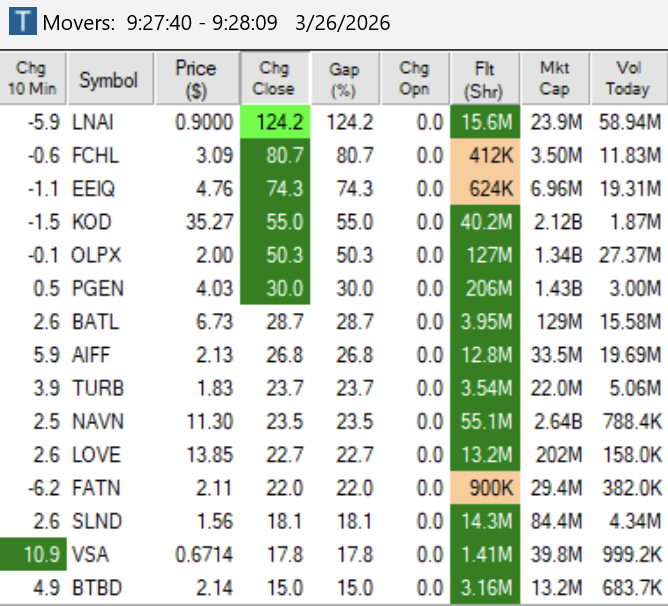Click OLPX volume 27.37M
Image resolution: width=668 pixels, height=606 pixels.
point(630,255)
